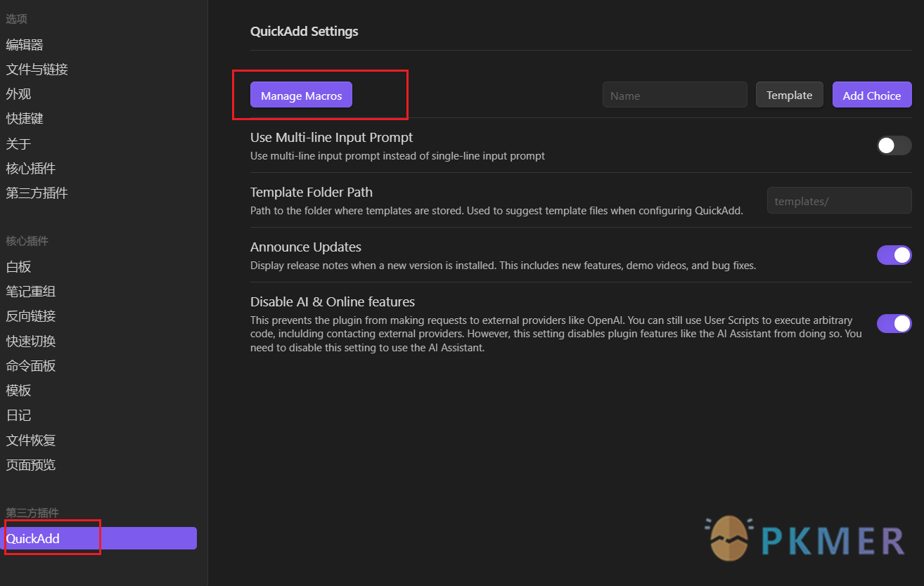Click the Template Folder Path label

(x=312, y=193)
